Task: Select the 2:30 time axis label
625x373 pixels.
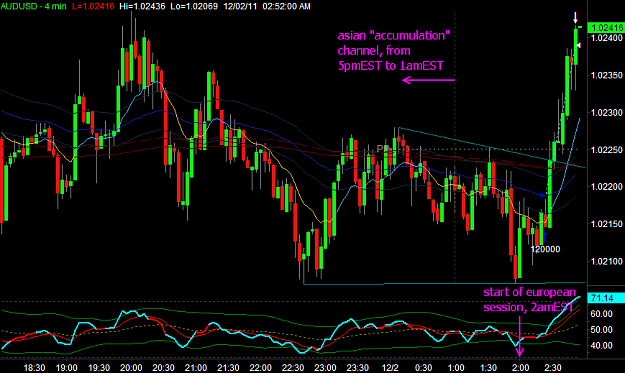Action: [x=553, y=367]
